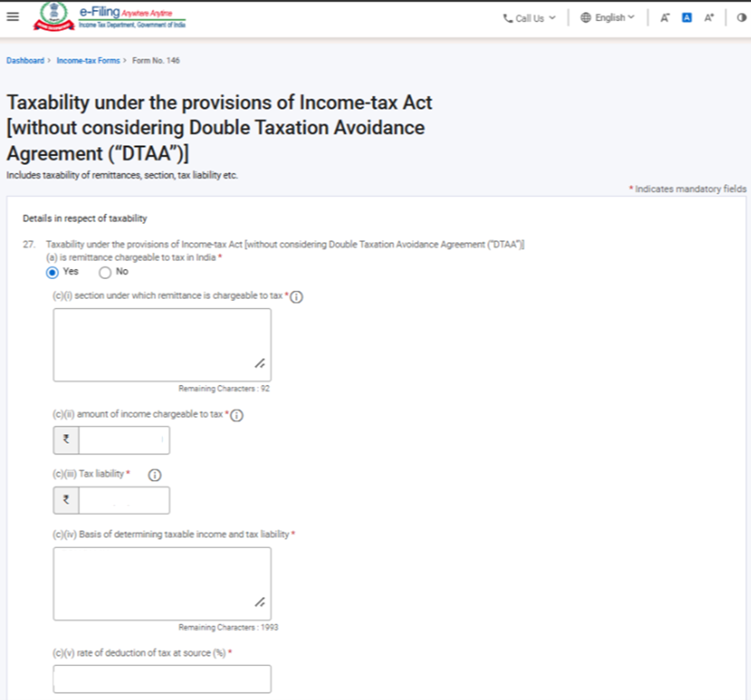Click info icon beside section under which remittance chargeable
This screenshot has width=751, height=700.
pyautogui.click(x=297, y=297)
